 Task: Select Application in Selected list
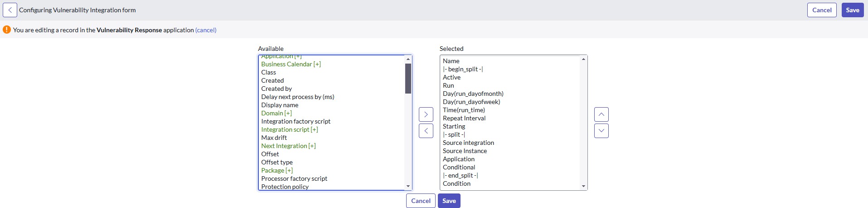point(510,159)
